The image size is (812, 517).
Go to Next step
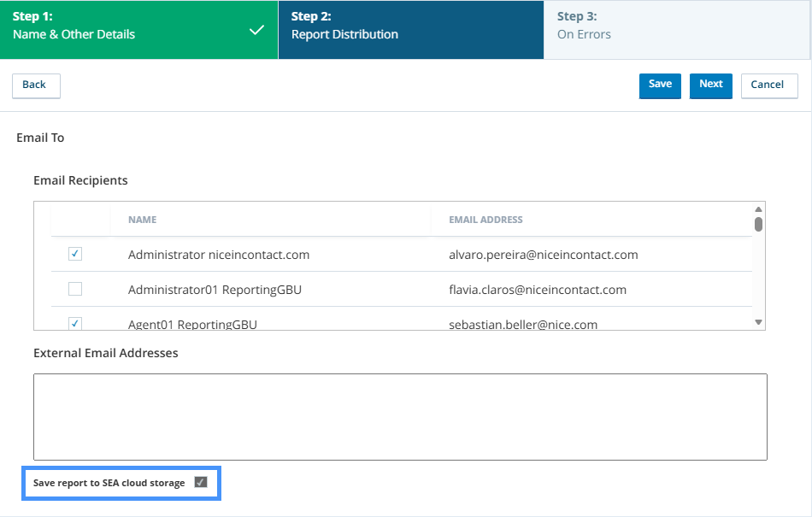click(x=710, y=85)
